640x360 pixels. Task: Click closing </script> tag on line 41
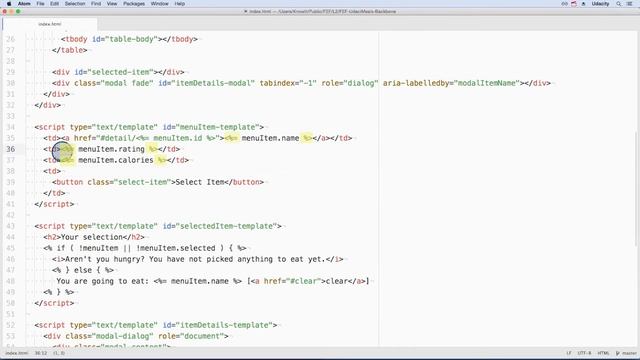click(54, 204)
